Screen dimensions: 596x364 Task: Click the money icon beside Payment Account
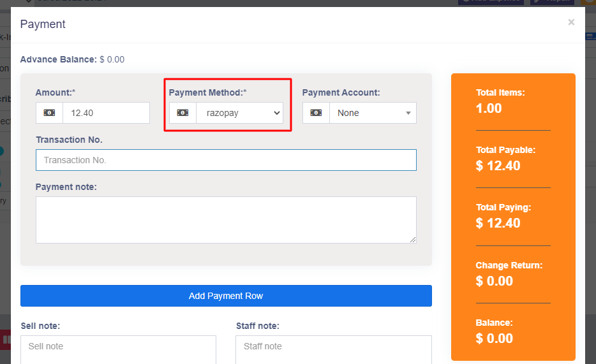pyautogui.click(x=316, y=113)
